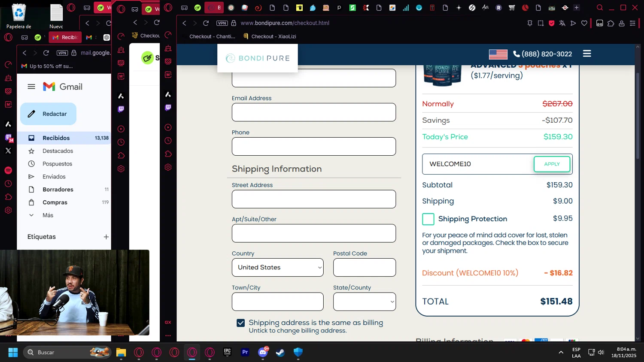Screen dimensions: 644x362
Task: Click the Phone input field
Action: [x=314, y=147]
